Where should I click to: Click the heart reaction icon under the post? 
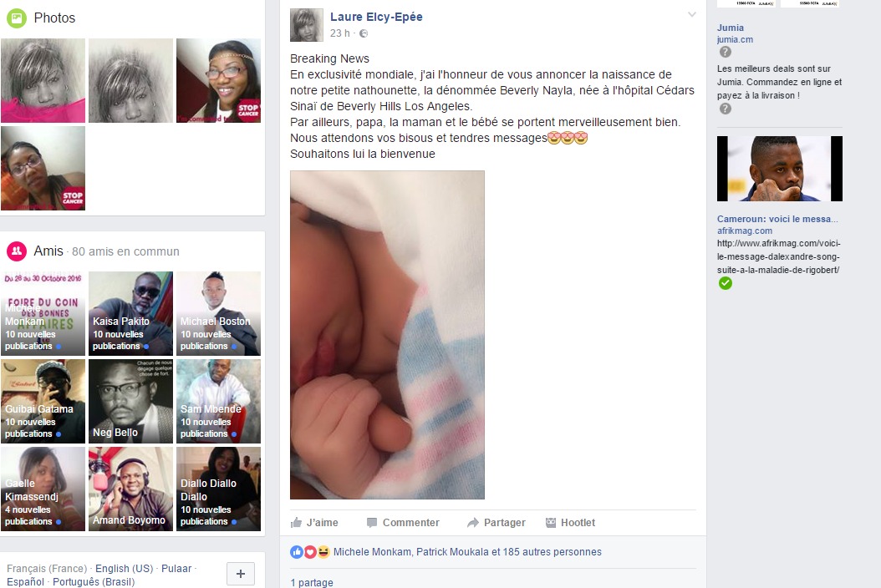(x=310, y=552)
